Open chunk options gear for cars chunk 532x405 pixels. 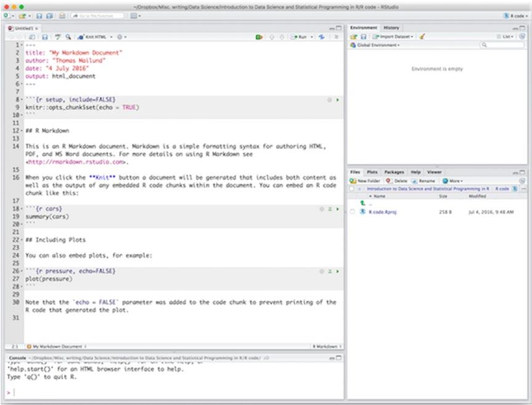click(x=322, y=209)
